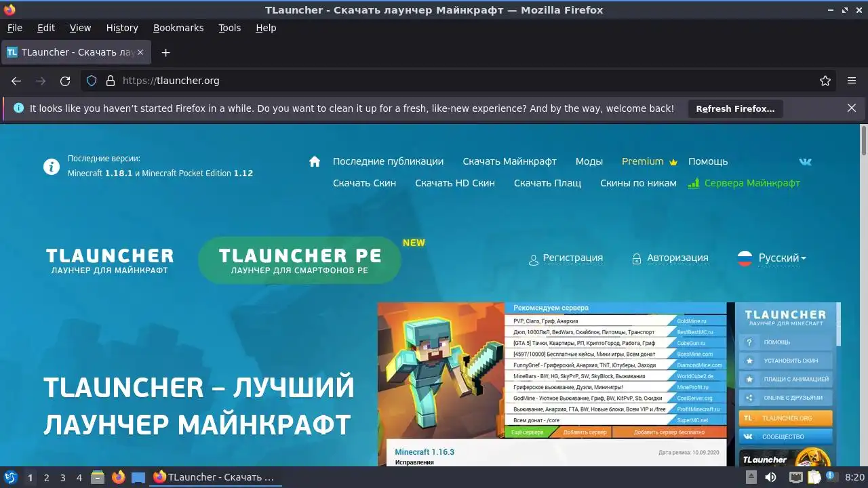The image size is (868, 488).
Task: Click the white info circle icon
Action: pos(52,167)
